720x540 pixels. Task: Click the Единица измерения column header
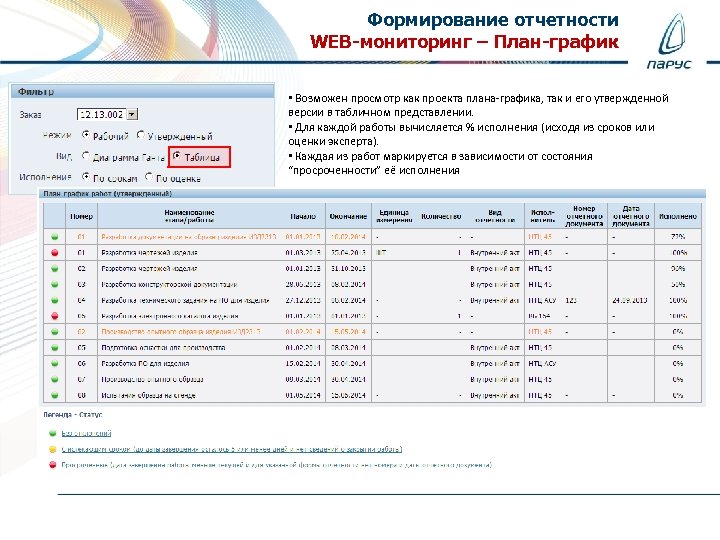(x=394, y=216)
